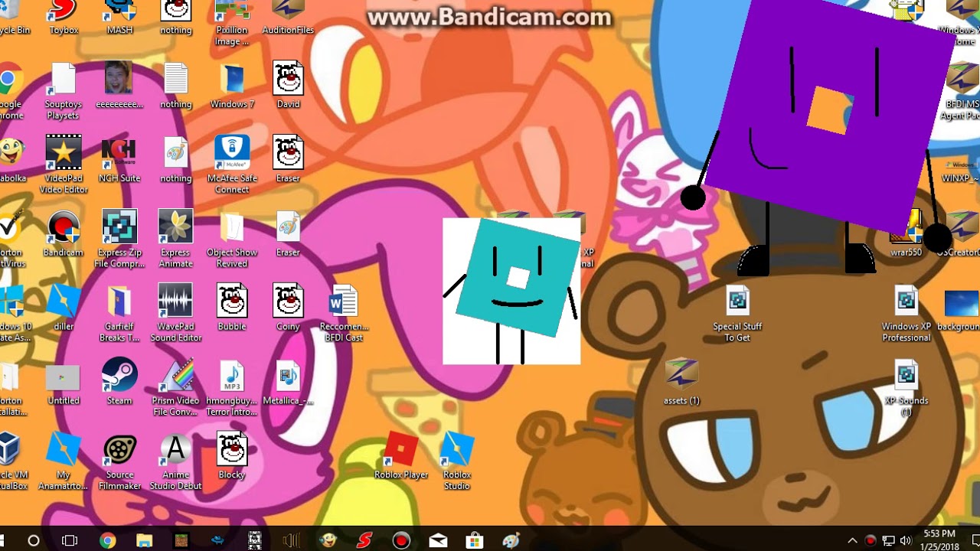Image resolution: width=980 pixels, height=551 pixels.
Task: Open Task View on the taskbar
Action: [x=70, y=541]
